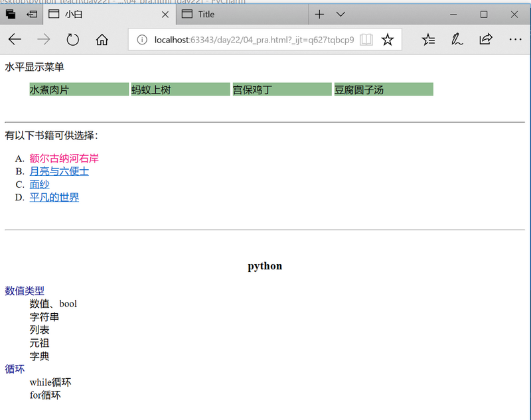Open the 月亮与六便士 book link
The width and height of the screenshot is (531, 420).
tap(58, 171)
